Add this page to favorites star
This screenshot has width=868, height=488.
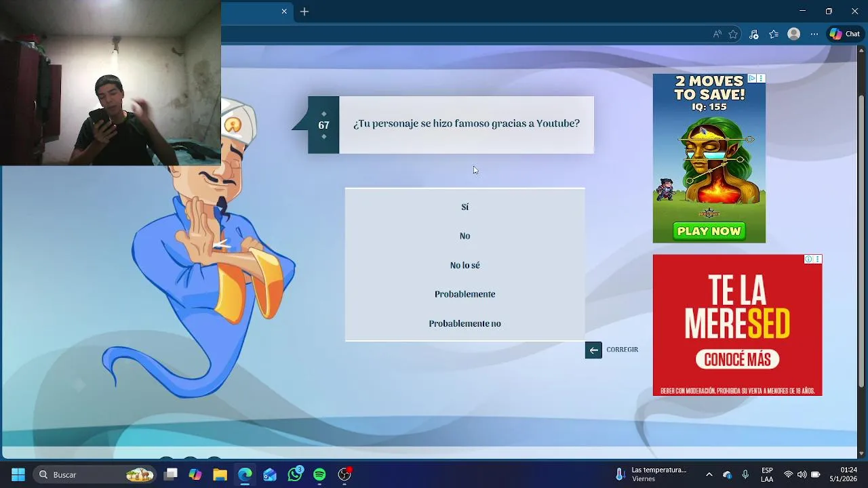coord(733,34)
